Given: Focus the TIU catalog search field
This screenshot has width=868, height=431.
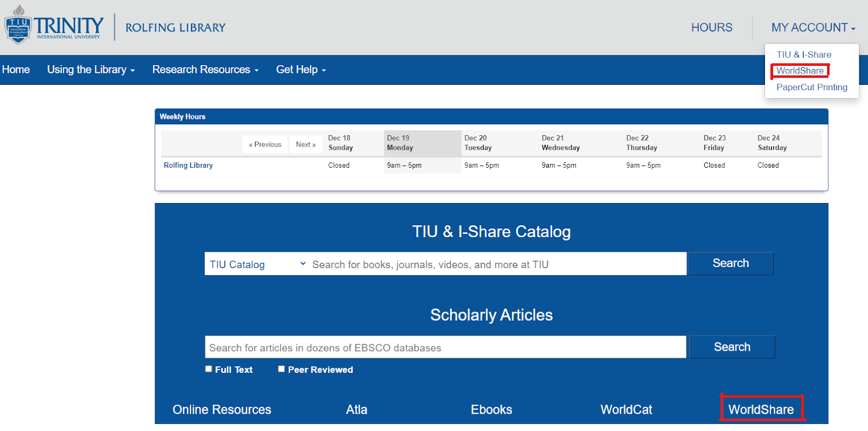Looking at the screenshot, I should 497,264.
